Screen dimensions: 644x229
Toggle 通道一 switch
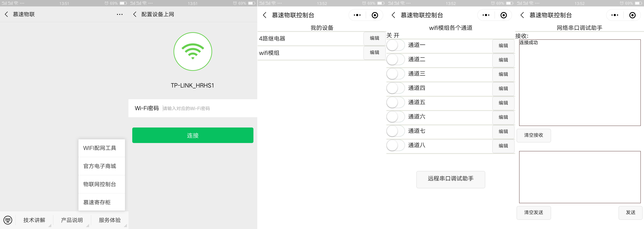click(395, 45)
